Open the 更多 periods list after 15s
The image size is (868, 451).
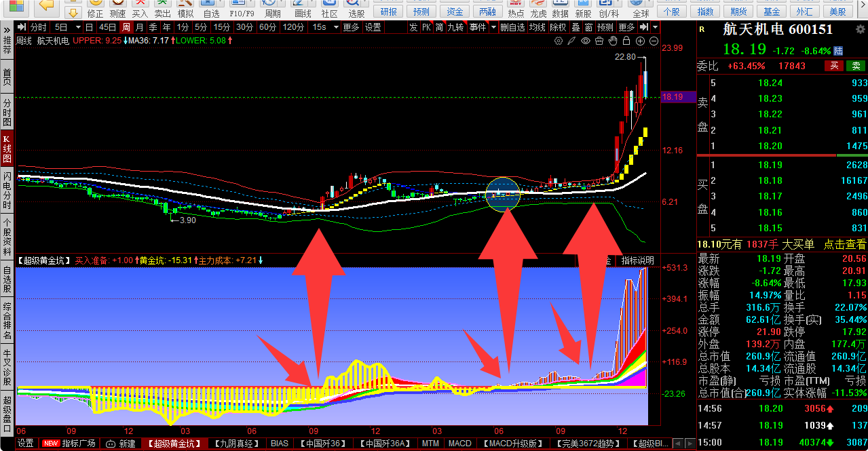pos(351,27)
